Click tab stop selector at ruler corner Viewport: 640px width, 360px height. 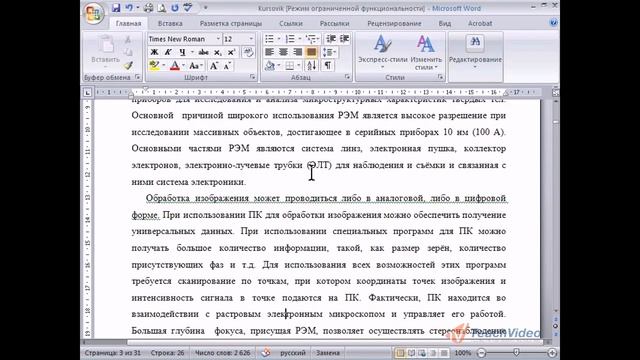click(87, 93)
